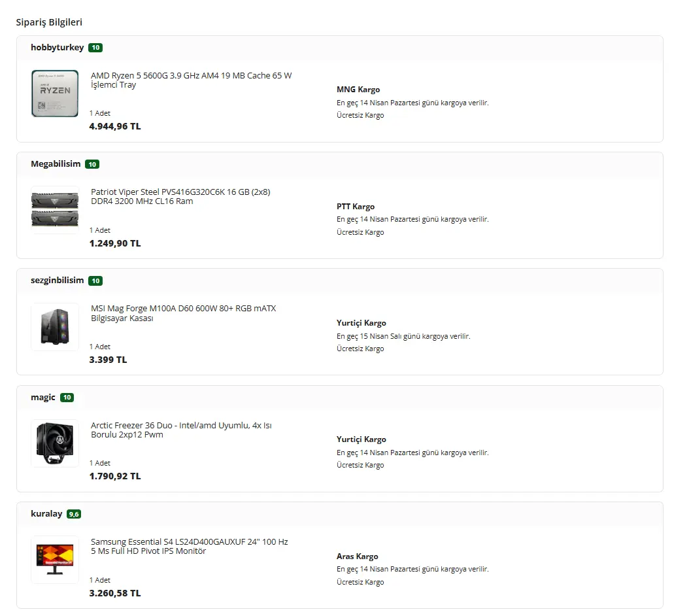Select the 3.399 TL price

[x=108, y=360]
